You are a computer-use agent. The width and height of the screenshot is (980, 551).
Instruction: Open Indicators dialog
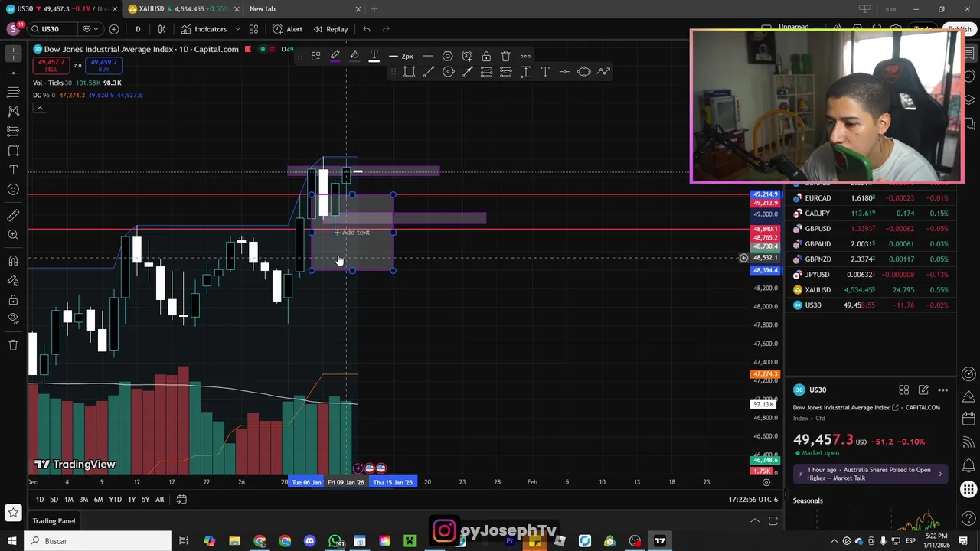click(204, 29)
